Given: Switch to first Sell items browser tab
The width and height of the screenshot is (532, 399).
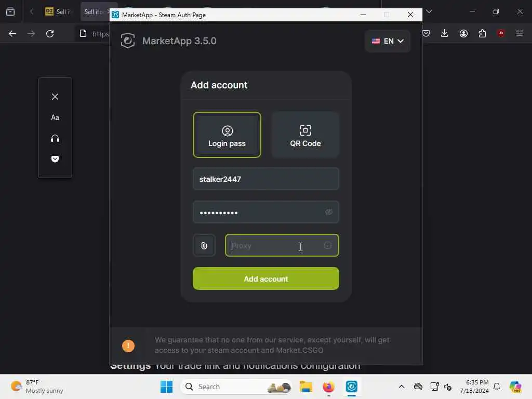Looking at the screenshot, I should (58, 11).
